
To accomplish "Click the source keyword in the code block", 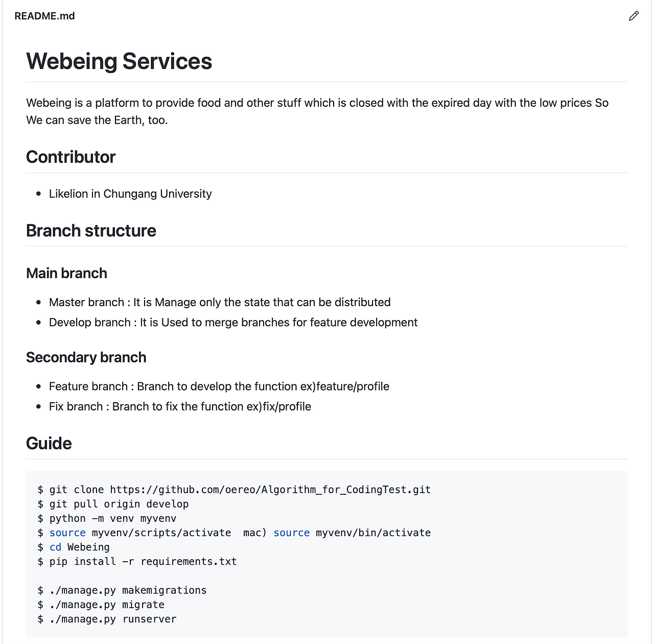I will pyautogui.click(x=67, y=532).
